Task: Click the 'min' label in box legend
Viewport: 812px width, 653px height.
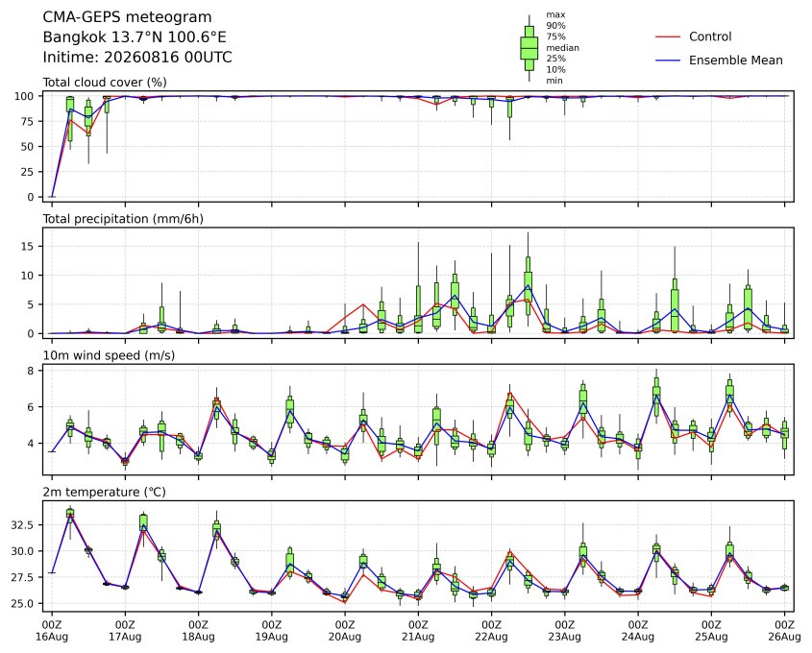Action: click(x=554, y=81)
